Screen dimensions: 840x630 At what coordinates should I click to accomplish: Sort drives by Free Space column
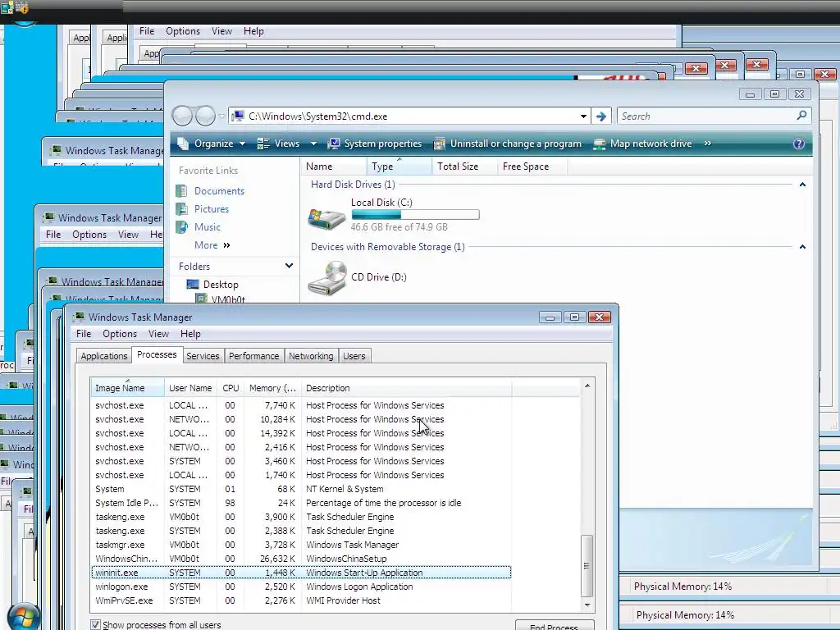[532, 167]
